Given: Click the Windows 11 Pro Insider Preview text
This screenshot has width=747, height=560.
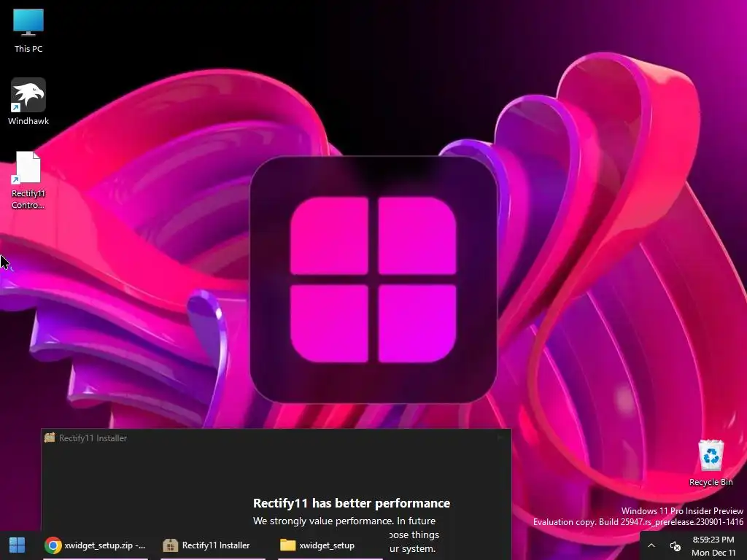Looking at the screenshot, I should coord(682,510).
